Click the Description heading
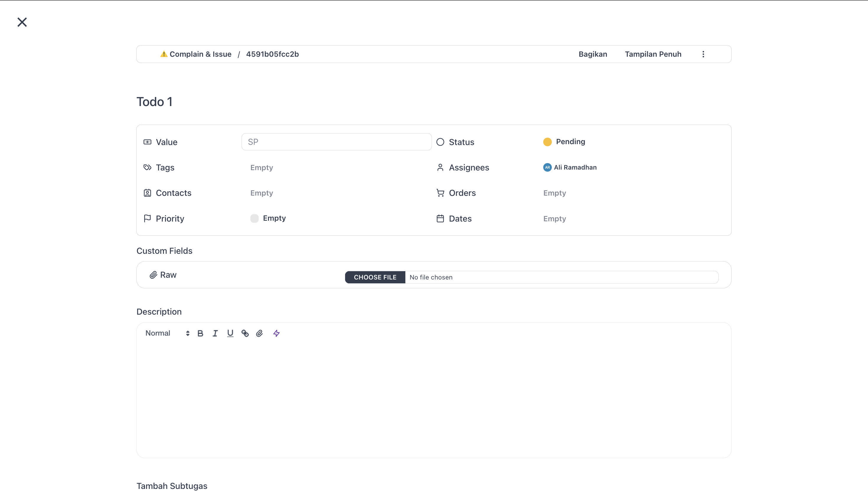 [x=159, y=312]
